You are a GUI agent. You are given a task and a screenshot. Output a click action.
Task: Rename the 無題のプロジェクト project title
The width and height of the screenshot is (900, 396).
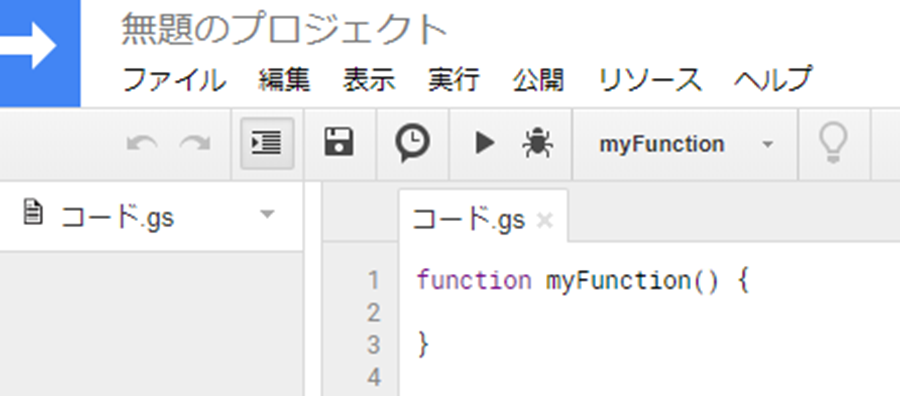pyautogui.click(x=284, y=30)
